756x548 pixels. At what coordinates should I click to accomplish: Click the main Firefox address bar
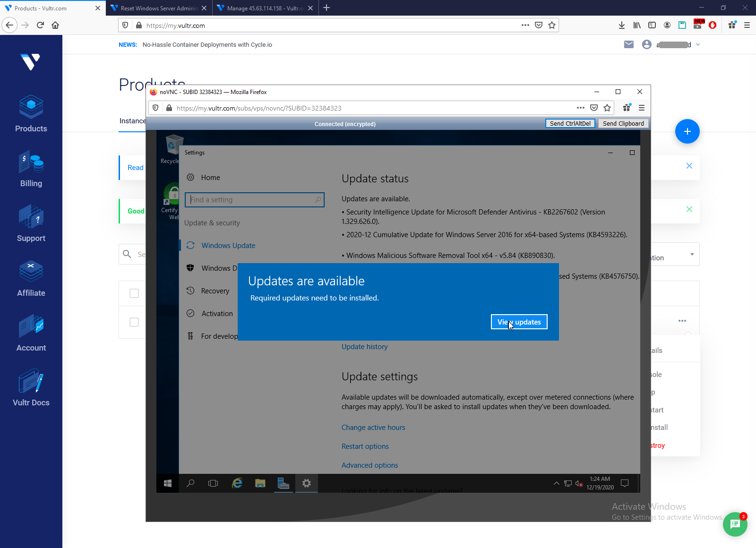tap(338, 25)
